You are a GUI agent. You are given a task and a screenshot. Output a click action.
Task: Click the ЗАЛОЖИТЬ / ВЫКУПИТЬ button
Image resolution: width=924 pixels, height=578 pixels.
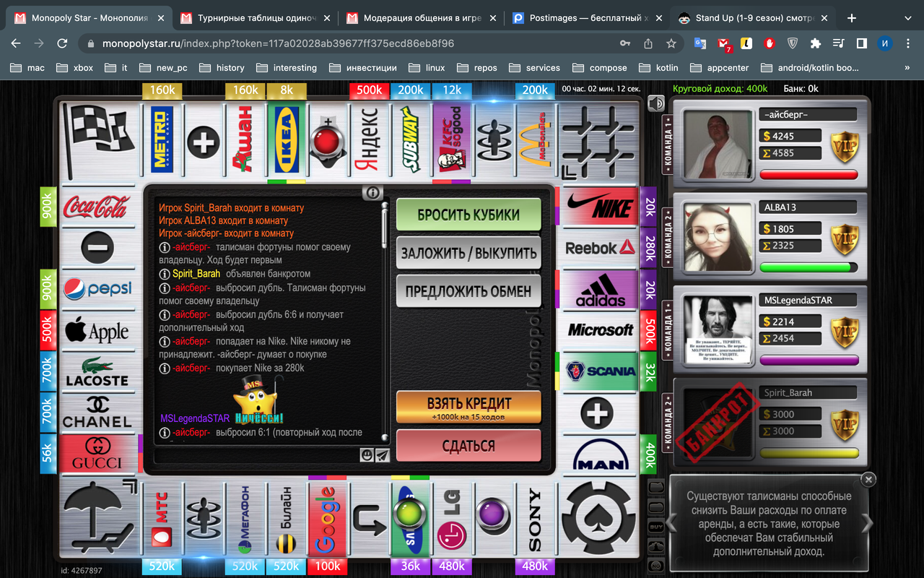click(x=468, y=253)
